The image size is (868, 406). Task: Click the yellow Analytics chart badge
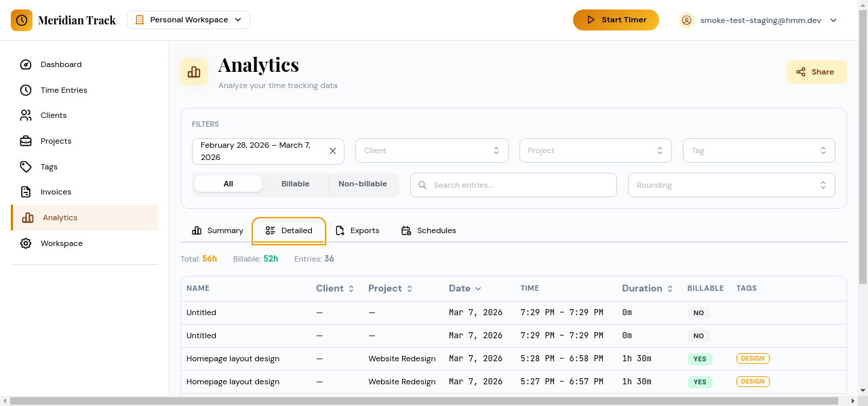coord(194,71)
